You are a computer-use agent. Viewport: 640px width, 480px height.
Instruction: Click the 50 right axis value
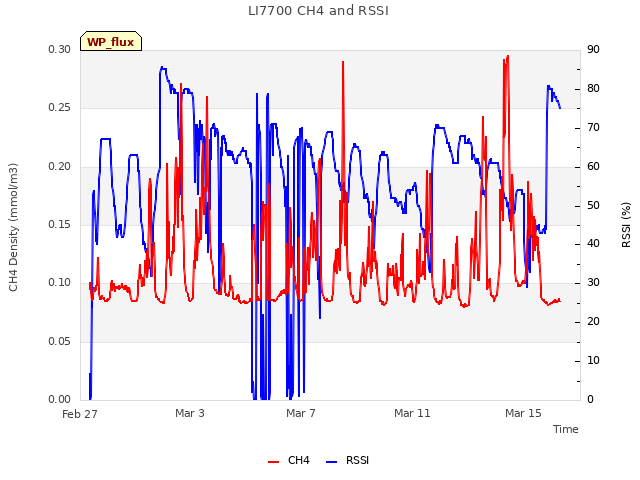tap(593, 205)
